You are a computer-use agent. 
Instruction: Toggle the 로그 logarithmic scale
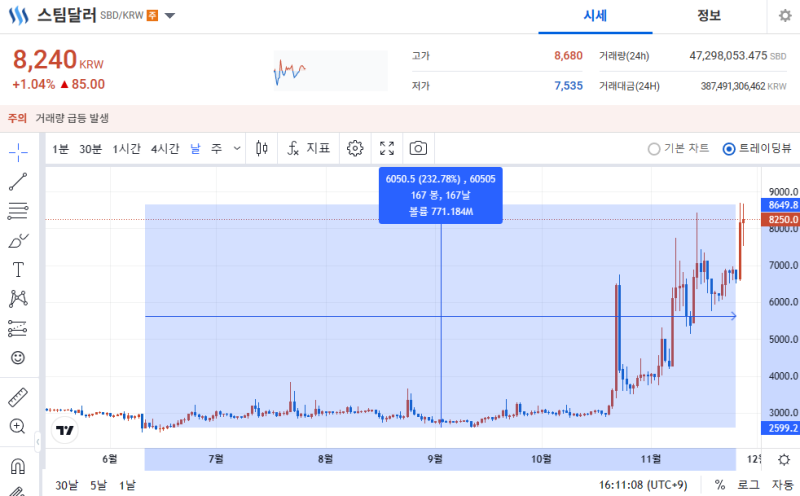748,485
